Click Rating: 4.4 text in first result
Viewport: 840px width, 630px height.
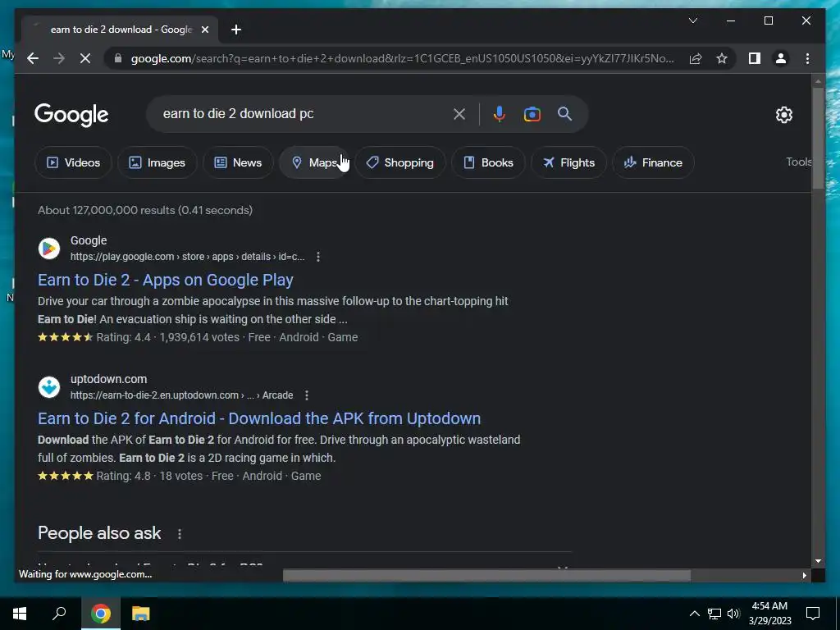pyautogui.click(x=123, y=337)
